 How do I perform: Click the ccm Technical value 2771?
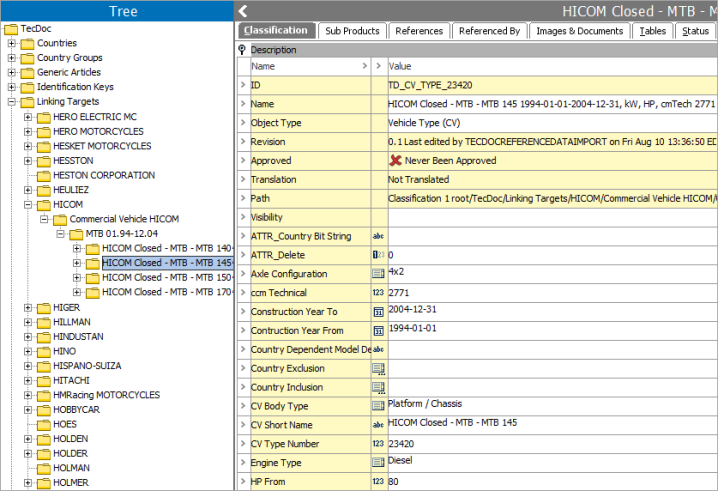click(399, 293)
